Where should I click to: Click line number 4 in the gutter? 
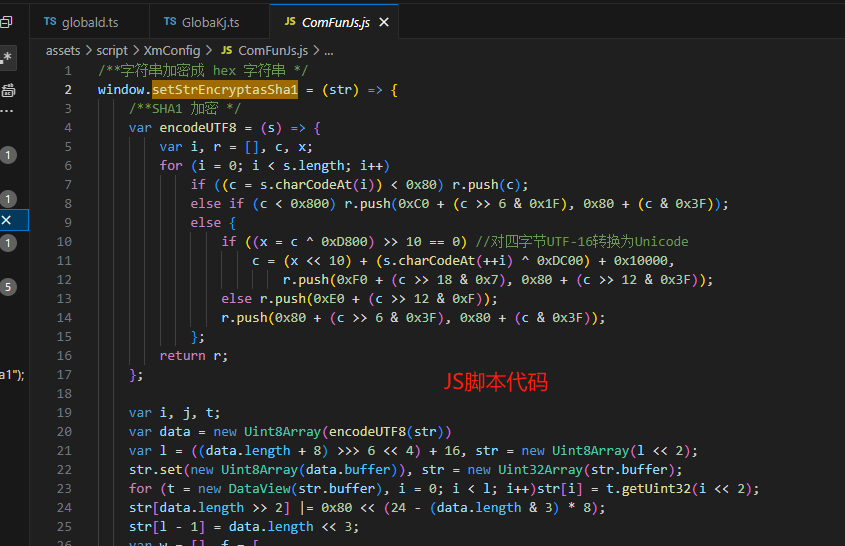(x=68, y=128)
